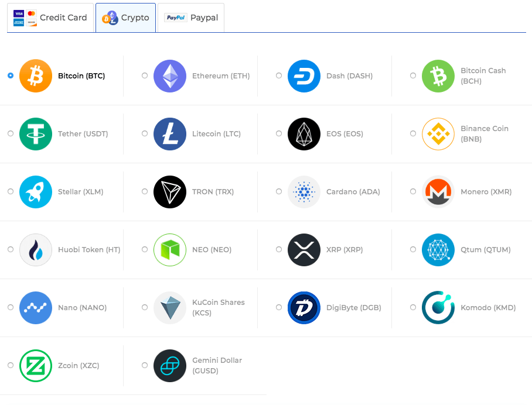Click the orange Bitcoin logo icon
The width and height of the screenshot is (532, 405).
36,75
